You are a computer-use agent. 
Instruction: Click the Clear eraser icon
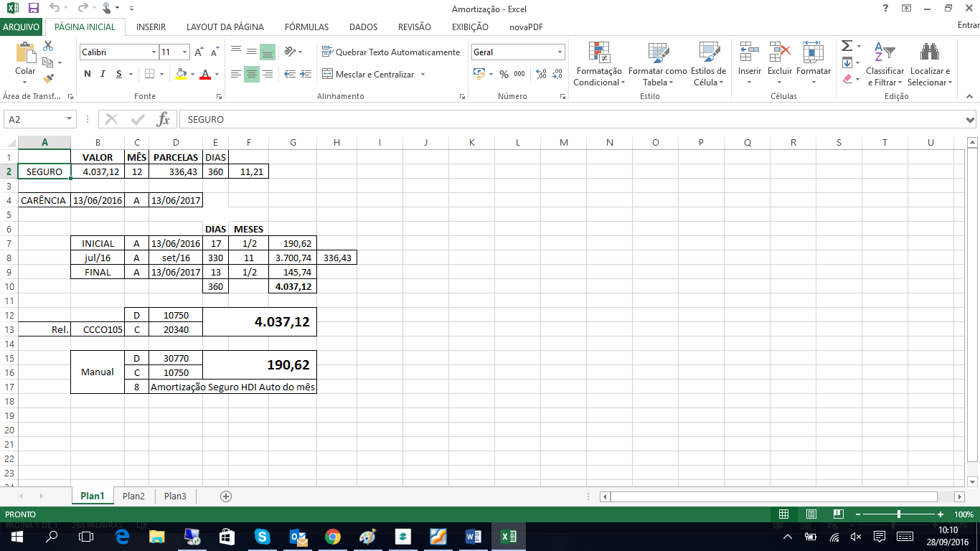(847, 79)
